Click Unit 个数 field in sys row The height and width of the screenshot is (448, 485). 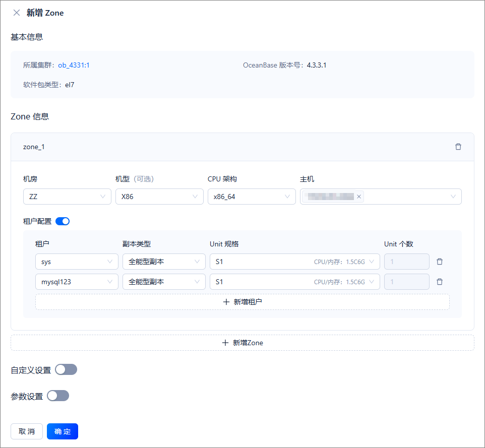(407, 262)
